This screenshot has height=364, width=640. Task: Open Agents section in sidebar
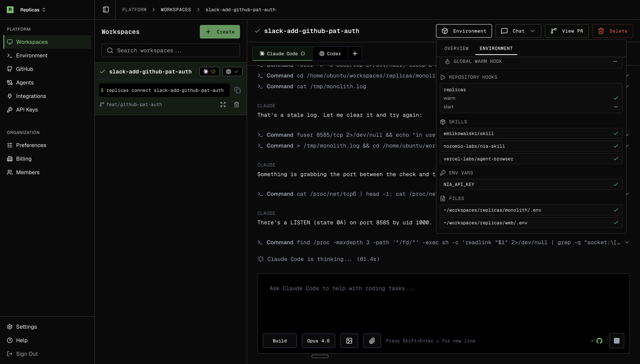47,83
